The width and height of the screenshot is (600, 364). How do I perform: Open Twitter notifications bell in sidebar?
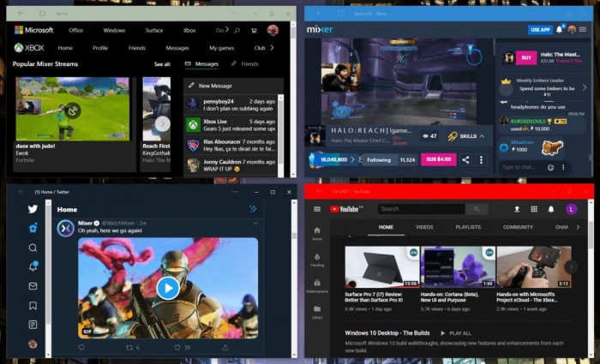coord(33,266)
